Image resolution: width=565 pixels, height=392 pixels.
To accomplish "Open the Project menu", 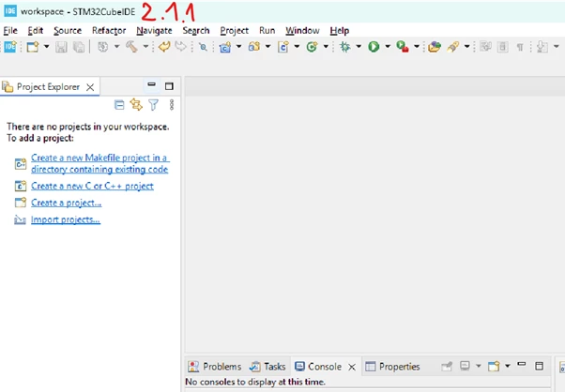I will tap(235, 31).
